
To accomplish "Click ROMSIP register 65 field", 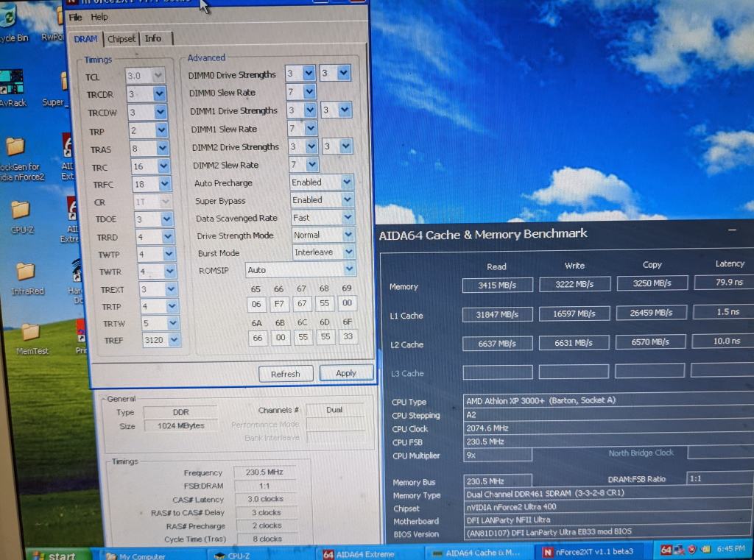I will click(x=256, y=304).
